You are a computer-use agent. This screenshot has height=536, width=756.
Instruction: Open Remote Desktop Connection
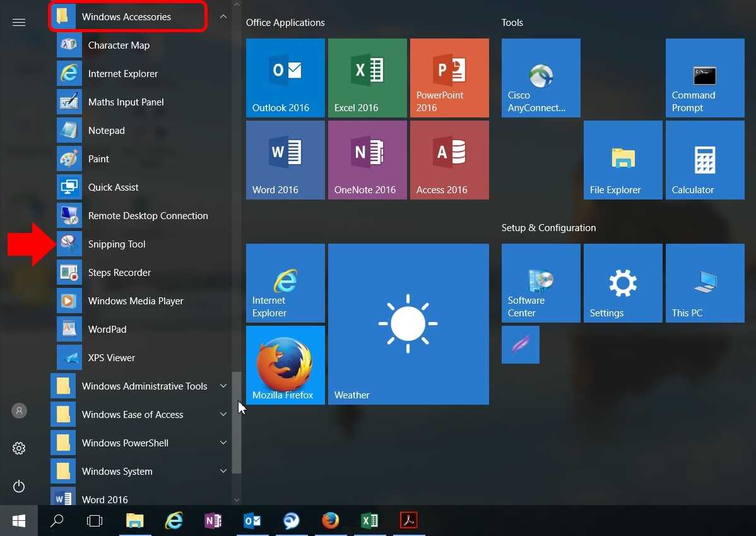pyautogui.click(x=140, y=216)
